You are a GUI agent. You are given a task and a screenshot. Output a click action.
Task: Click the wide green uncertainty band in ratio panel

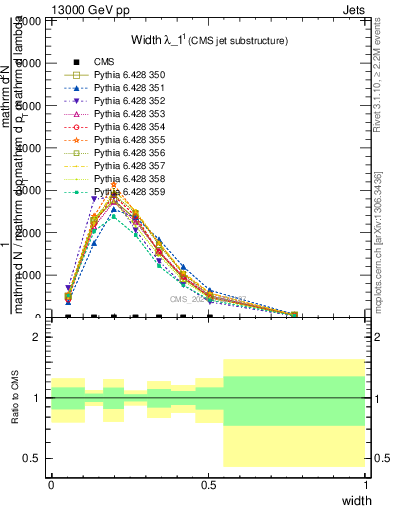click(294, 401)
